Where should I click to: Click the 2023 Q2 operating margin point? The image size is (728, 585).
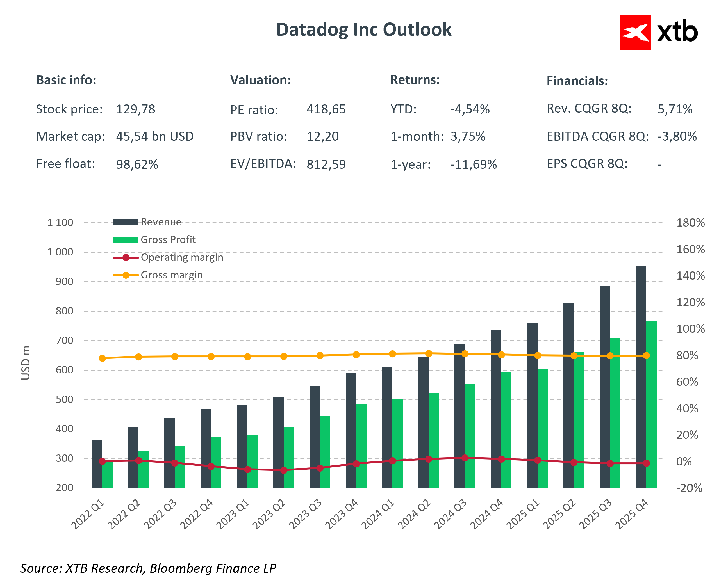click(x=284, y=470)
